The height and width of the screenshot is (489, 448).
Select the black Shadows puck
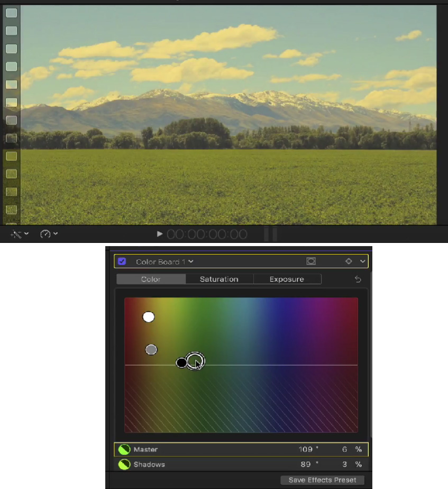point(181,363)
